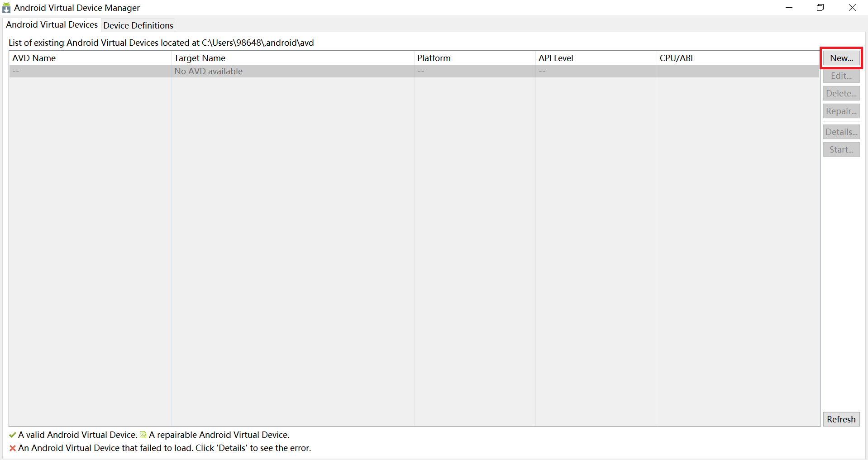Close the Android Virtual Device Manager window
The width and height of the screenshot is (868, 460).
pyautogui.click(x=852, y=8)
